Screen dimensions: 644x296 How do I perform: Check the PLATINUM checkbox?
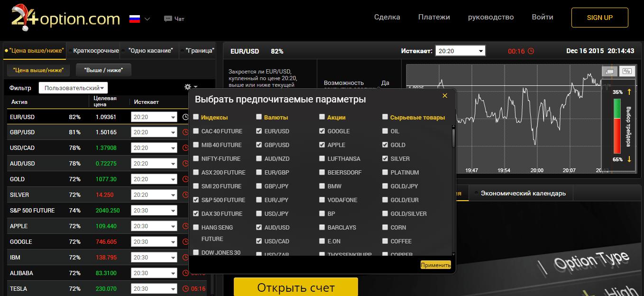(385, 172)
